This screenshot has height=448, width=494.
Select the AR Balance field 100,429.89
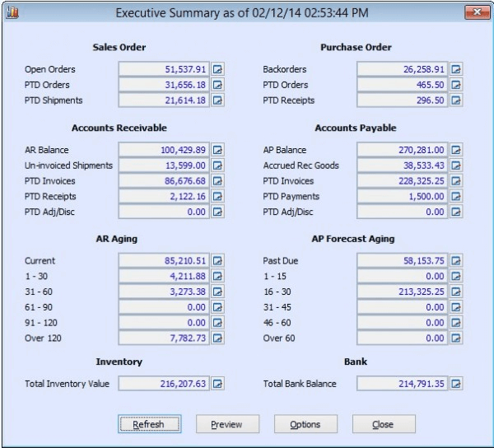[x=164, y=150]
